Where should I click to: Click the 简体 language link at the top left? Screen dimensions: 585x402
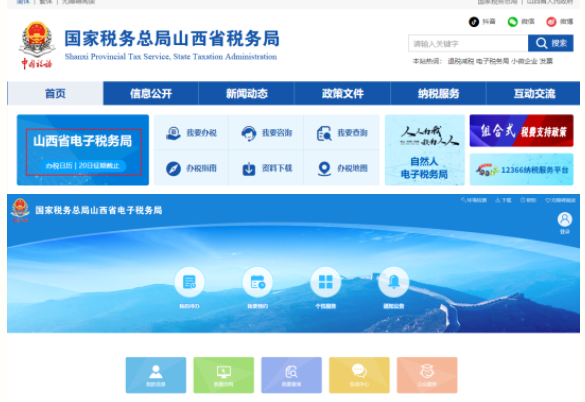point(23,2)
